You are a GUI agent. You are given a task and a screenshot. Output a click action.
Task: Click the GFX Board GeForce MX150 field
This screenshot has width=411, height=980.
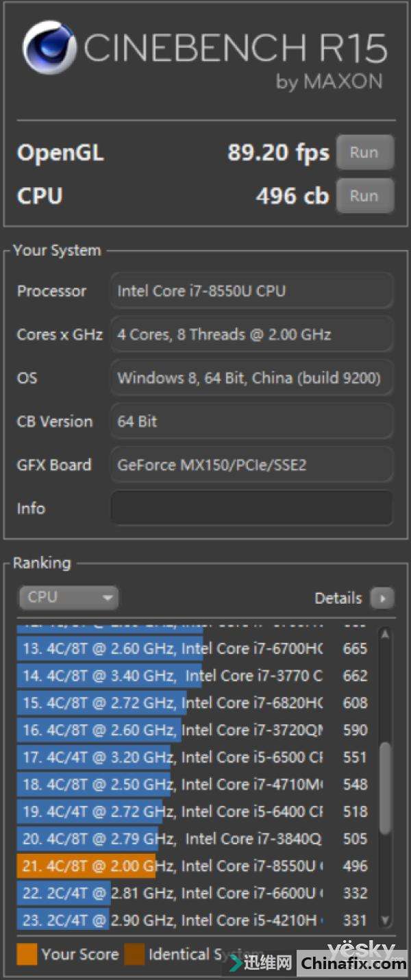pos(252,465)
